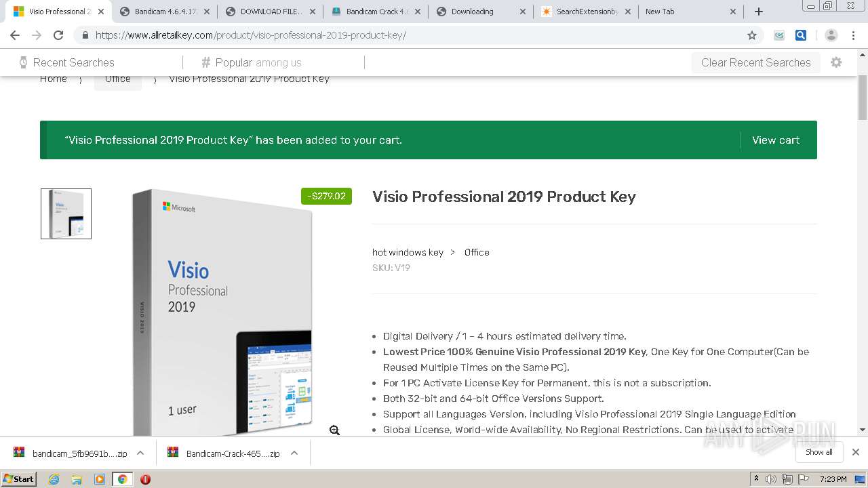The height and width of the screenshot is (488, 868).
Task: Close the Bandicam 4.6.4.17 tab
Action: point(207,12)
